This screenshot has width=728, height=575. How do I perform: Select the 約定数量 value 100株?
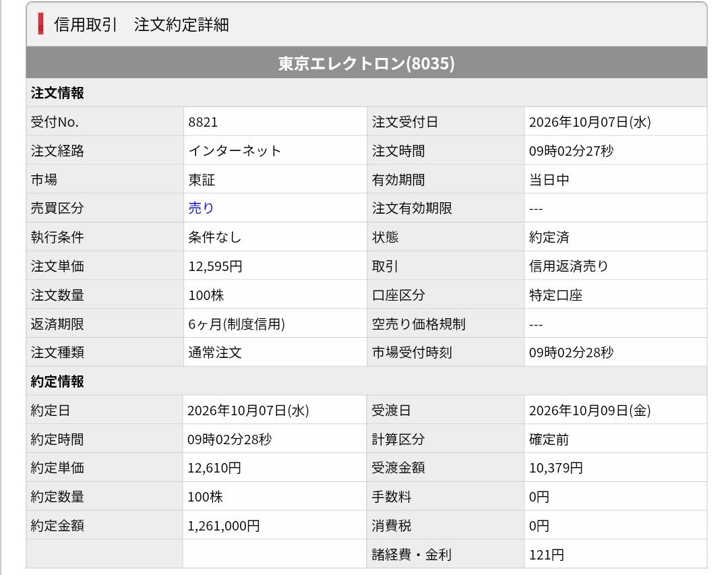pos(205,497)
